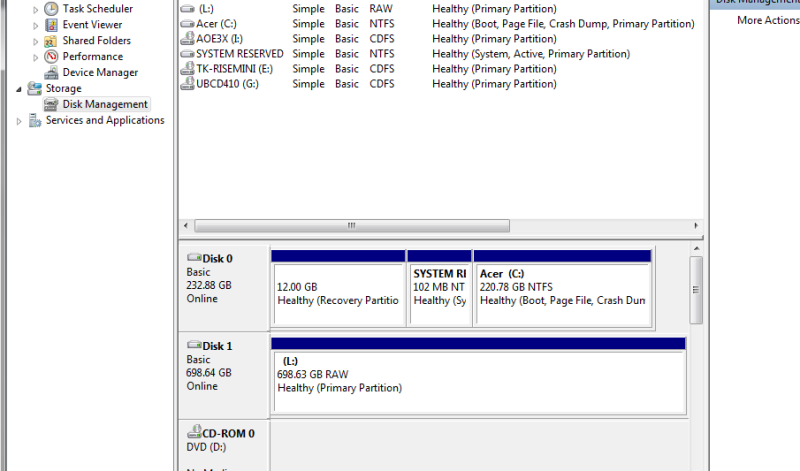Select Task Scheduler in the tree
800x471 pixels.
97,9
